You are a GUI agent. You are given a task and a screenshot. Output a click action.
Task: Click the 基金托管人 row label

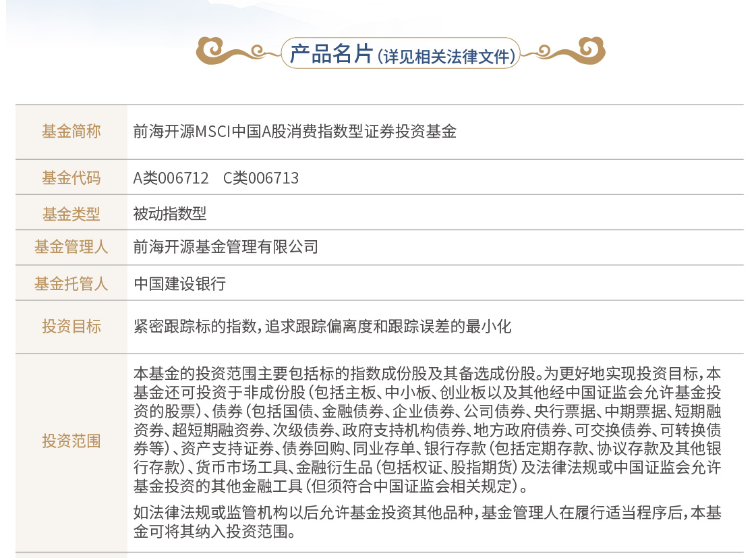[x=71, y=283]
